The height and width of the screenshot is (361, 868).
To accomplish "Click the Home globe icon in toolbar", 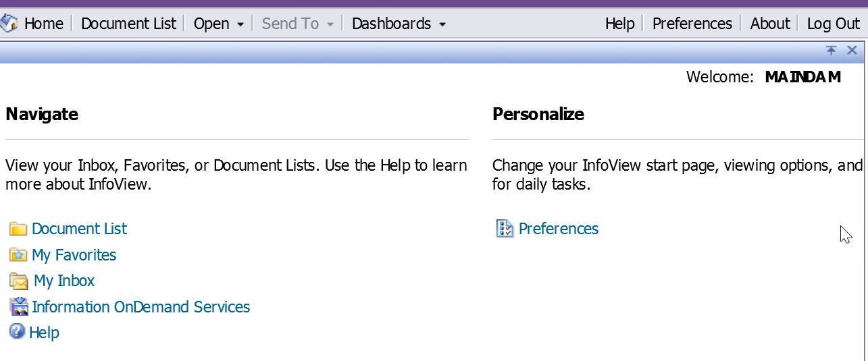I will pyautogui.click(x=9, y=24).
